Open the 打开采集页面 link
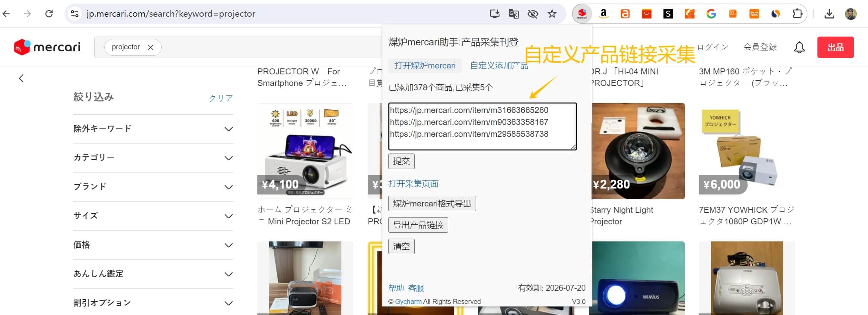This screenshot has height=315, width=868. pos(413,184)
